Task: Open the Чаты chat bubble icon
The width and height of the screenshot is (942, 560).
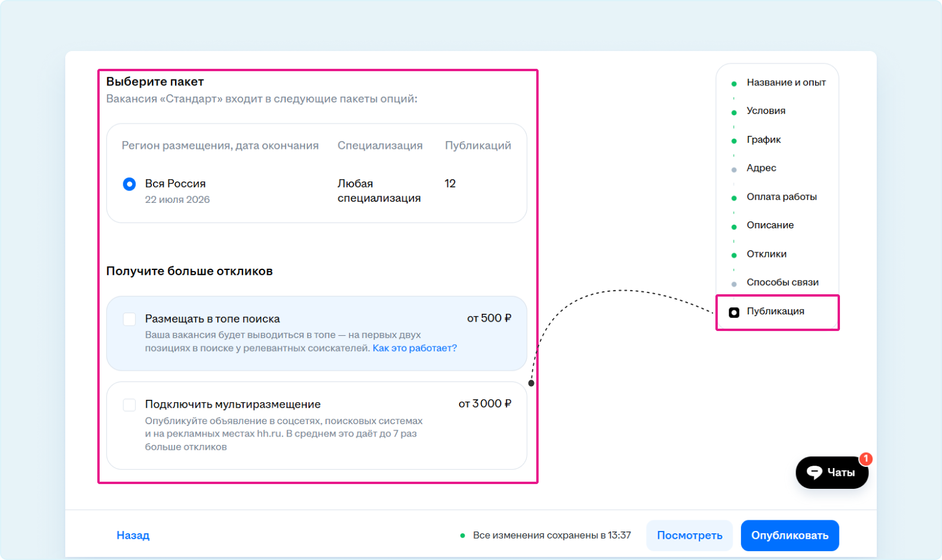Action: (814, 472)
